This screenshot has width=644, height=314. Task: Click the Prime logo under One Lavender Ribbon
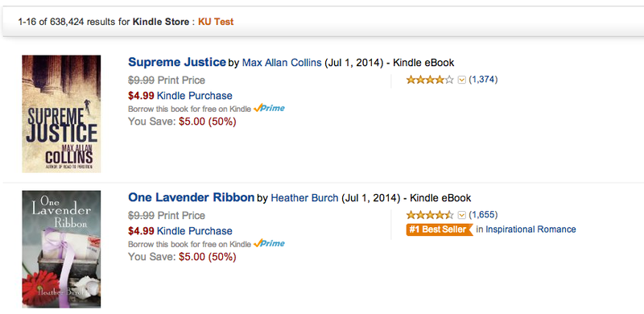[x=269, y=244]
